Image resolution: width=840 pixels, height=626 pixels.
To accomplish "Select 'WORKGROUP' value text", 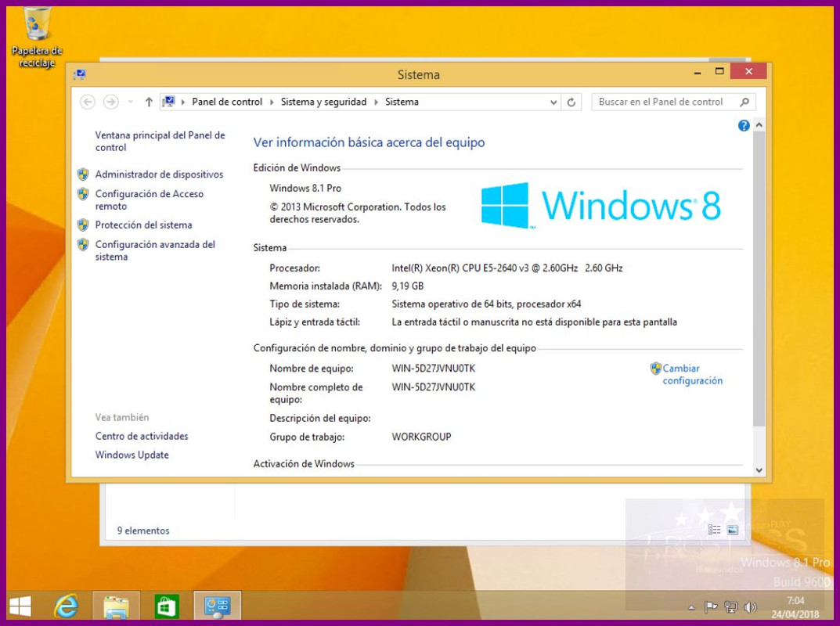I will [x=422, y=437].
